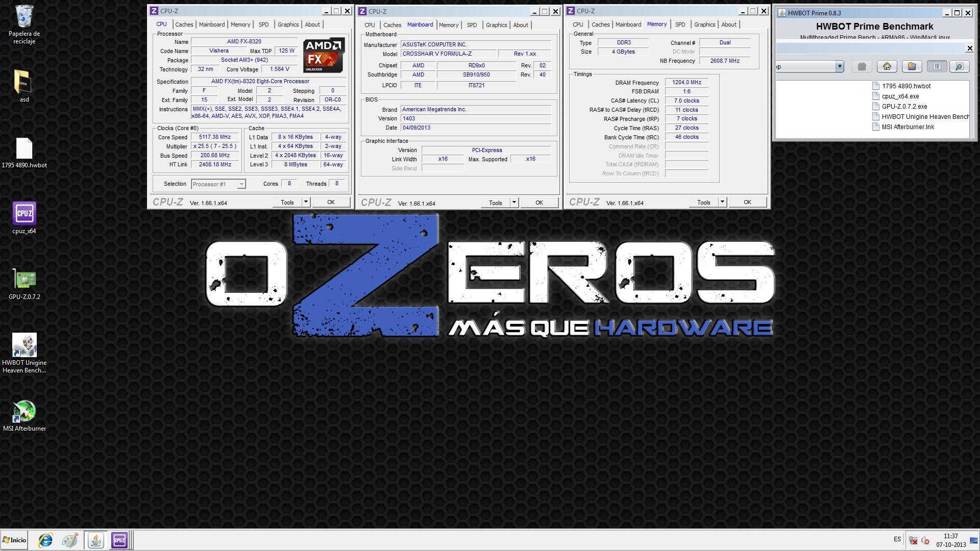Image resolution: width=980 pixels, height=551 pixels.
Task: Open the clock showing 11:37
Action: [951, 540]
